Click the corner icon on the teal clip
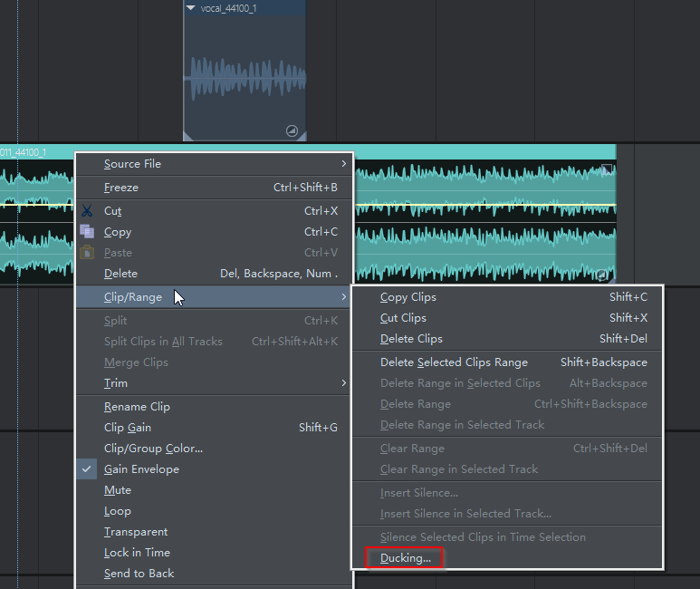Screen dimensions: 700x589 pyautogui.click(x=602, y=275)
